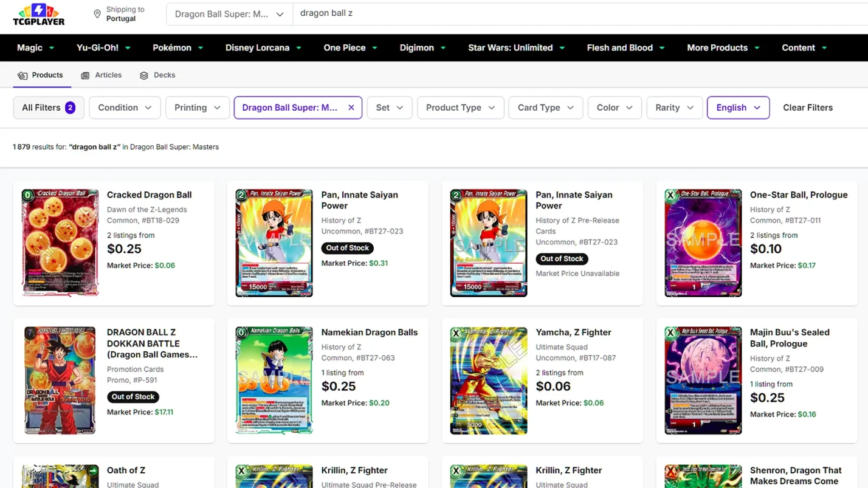Viewport: 868px width, 488px height.
Task: Click the $0.10 price on One-Star Ball
Action: [766, 249]
